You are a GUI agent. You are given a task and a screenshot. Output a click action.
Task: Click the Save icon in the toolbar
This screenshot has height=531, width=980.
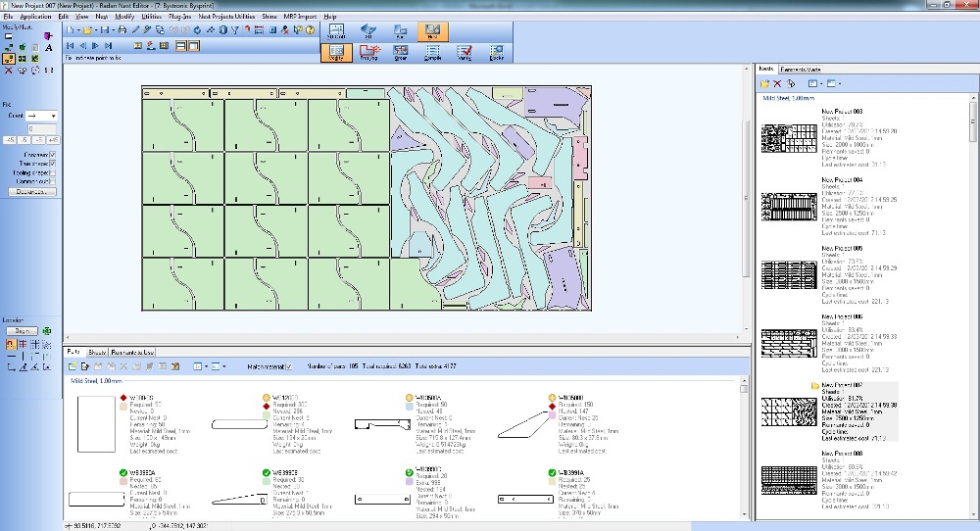click(107, 30)
